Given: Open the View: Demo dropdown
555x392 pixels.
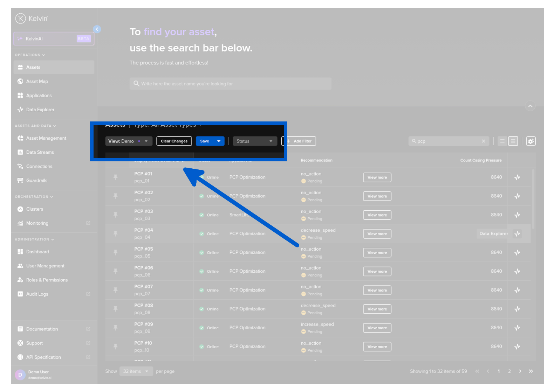Looking at the screenshot, I should 129,141.
